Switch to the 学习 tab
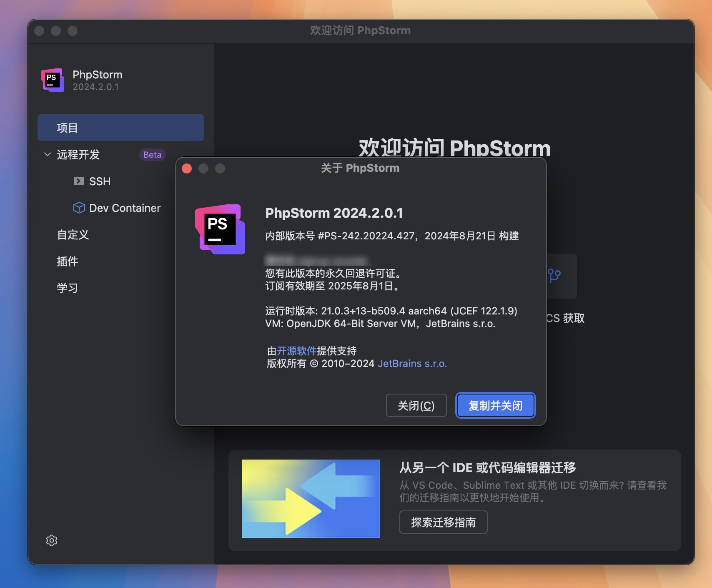This screenshot has height=588, width=712. pos(67,288)
